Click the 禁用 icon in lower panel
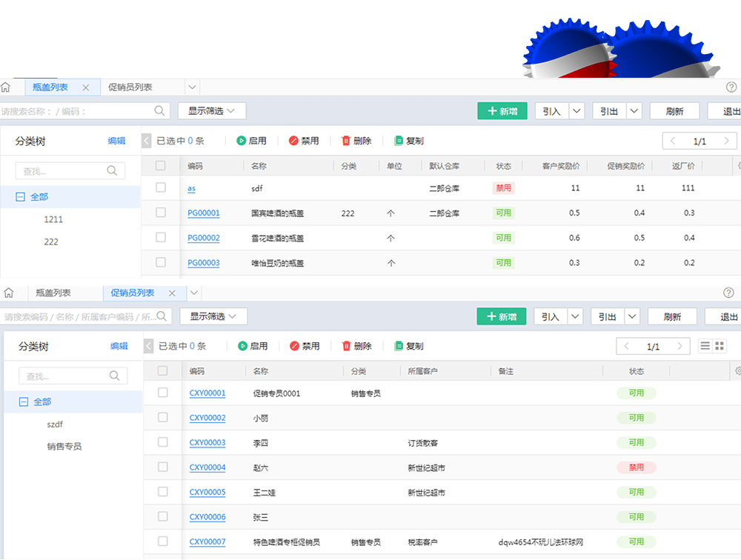The width and height of the screenshot is (741, 560). tap(294, 346)
